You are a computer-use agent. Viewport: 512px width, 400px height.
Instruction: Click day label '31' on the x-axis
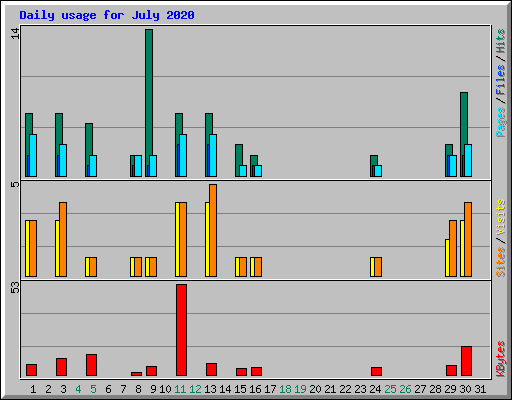tap(480, 389)
